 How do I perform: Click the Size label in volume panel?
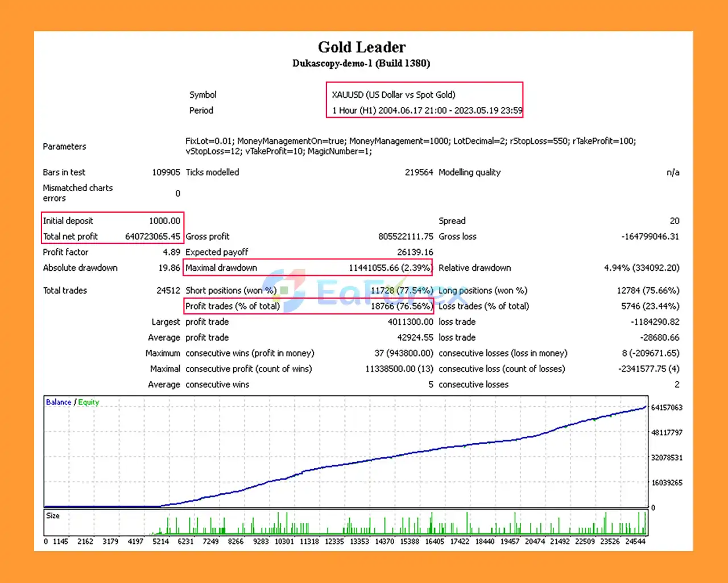pyautogui.click(x=53, y=515)
